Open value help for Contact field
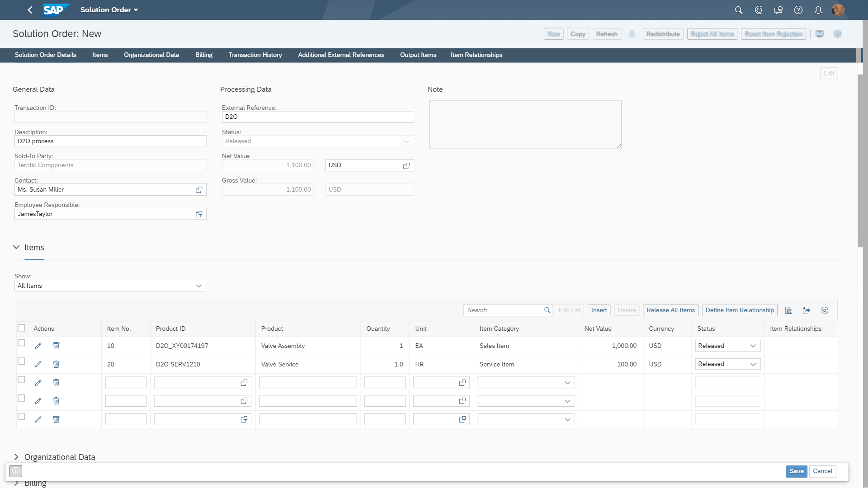Image resolution: width=868 pixels, height=488 pixels. 199,190
